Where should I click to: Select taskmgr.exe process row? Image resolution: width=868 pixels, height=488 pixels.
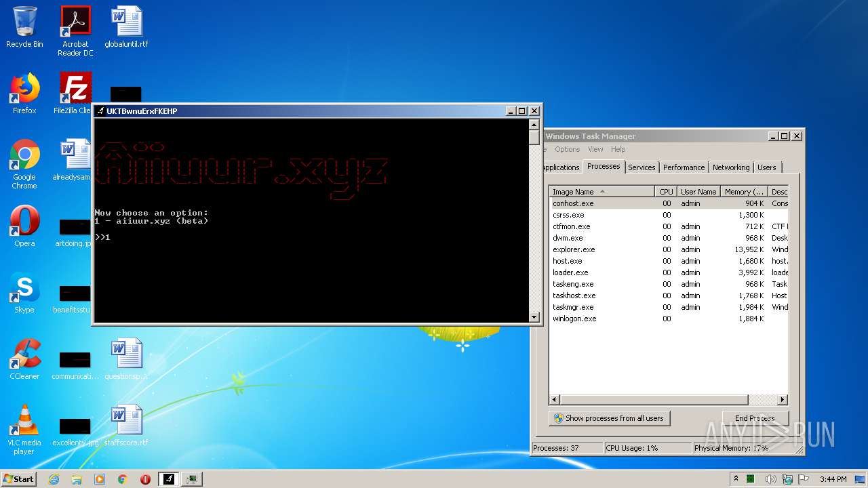669,307
